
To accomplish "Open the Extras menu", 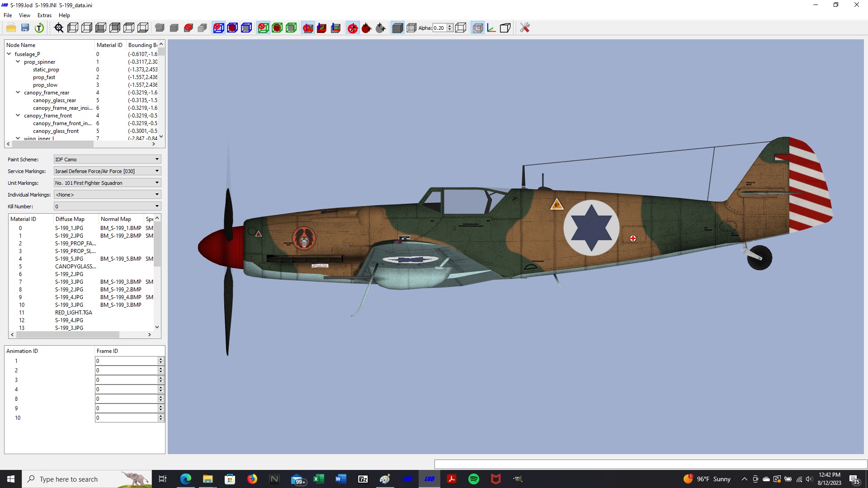I will click(44, 15).
